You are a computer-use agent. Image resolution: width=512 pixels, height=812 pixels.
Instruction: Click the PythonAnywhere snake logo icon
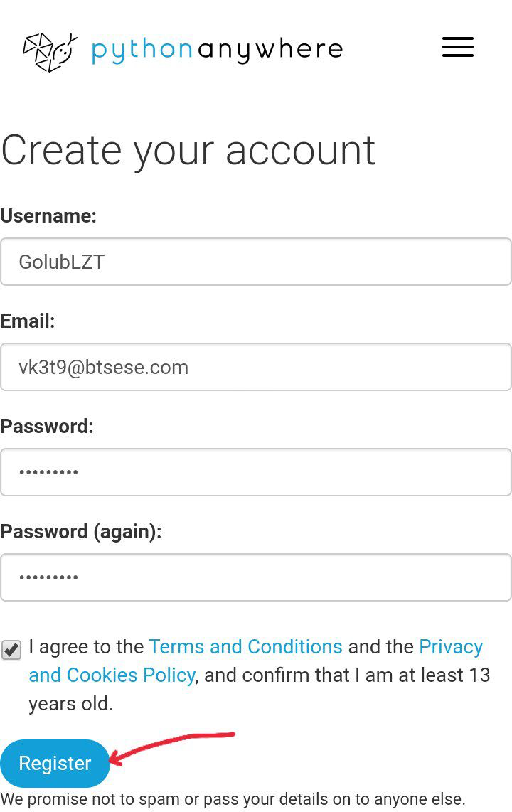click(x=50, y=51)
